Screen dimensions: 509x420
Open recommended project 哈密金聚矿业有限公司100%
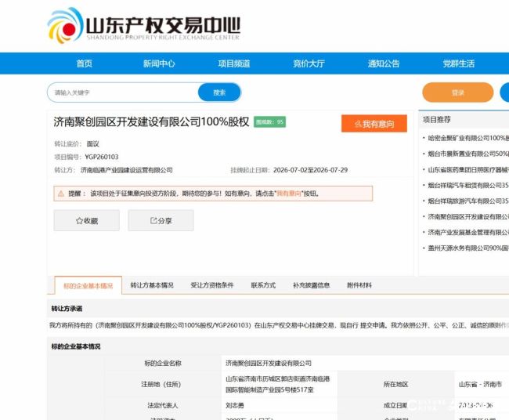[468, 138]
